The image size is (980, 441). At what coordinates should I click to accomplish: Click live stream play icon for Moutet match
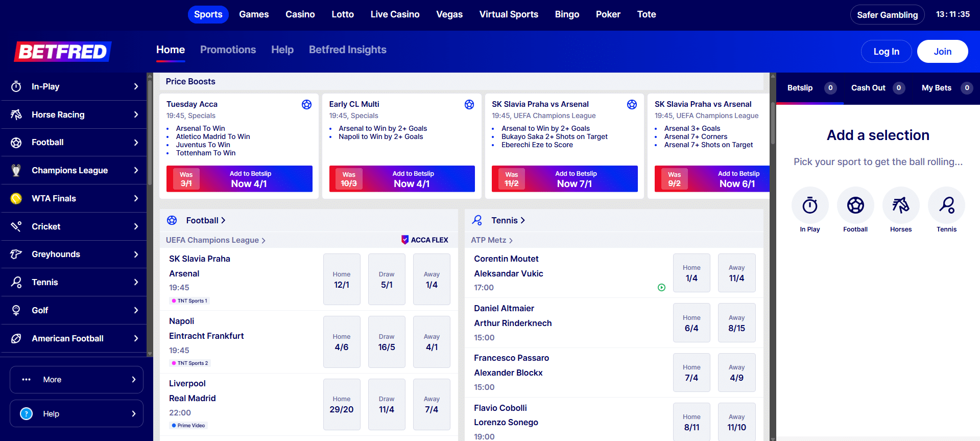(x=661, y=288)
